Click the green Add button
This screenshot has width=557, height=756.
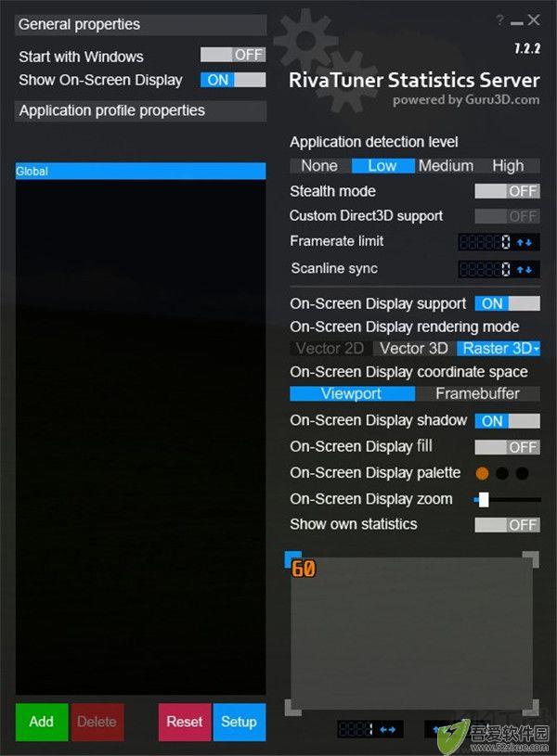point(42,722)
